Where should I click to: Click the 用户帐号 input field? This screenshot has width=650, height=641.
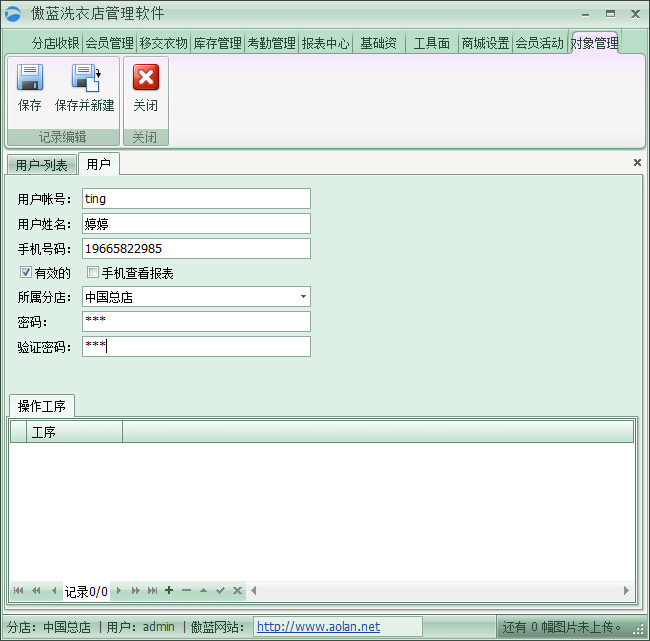196,199
